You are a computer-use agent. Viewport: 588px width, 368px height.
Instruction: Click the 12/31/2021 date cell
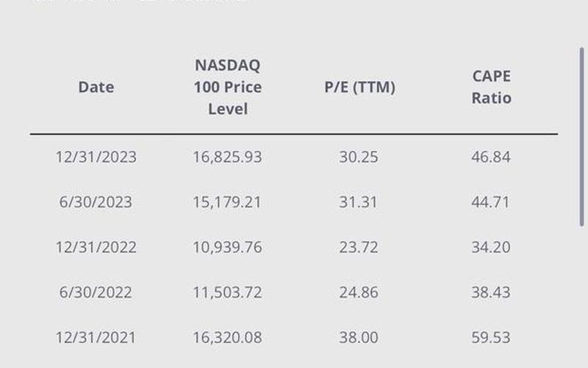click(x=96, y=338)
